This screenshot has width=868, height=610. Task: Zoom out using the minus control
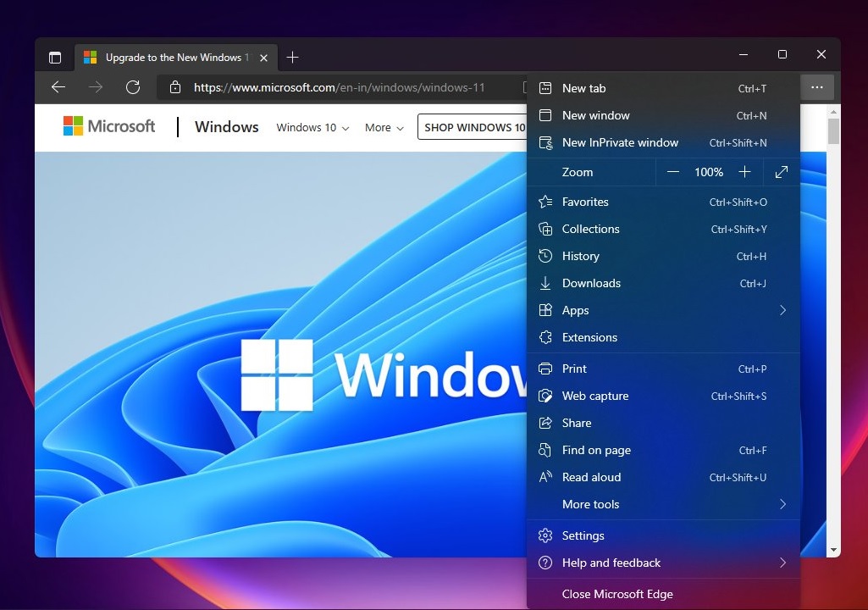[673, 171]
